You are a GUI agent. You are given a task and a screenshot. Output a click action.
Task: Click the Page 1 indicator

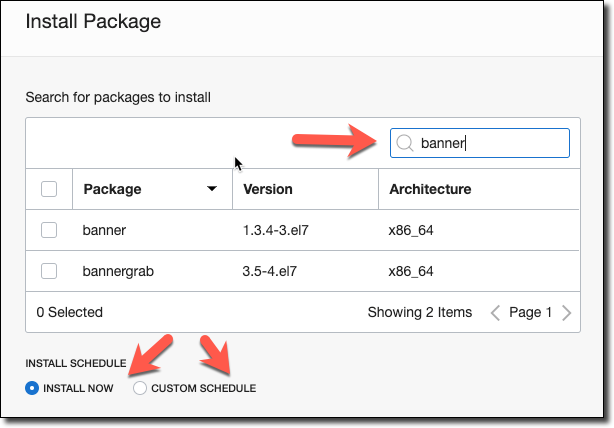530,313
